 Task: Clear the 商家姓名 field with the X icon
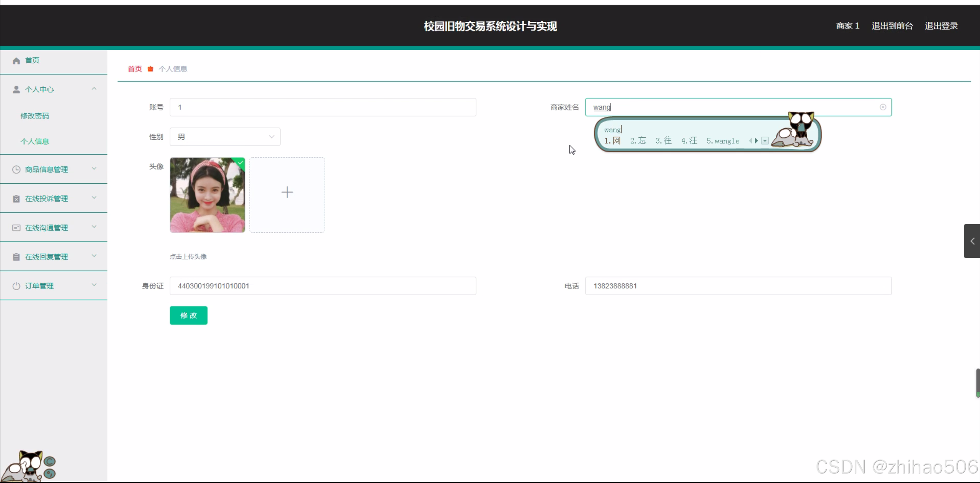tap(883, 107)
